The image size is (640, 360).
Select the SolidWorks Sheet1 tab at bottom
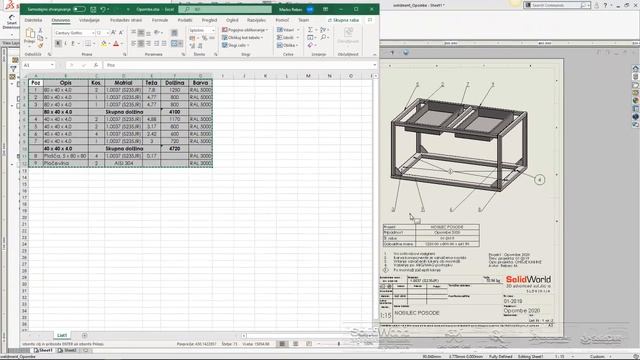pos(44,350)
